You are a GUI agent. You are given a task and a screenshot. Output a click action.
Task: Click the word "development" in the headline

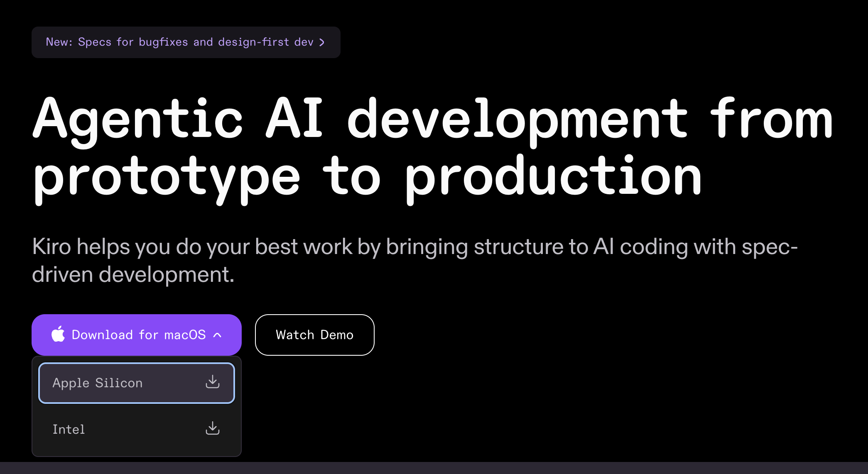coord(517,119)
